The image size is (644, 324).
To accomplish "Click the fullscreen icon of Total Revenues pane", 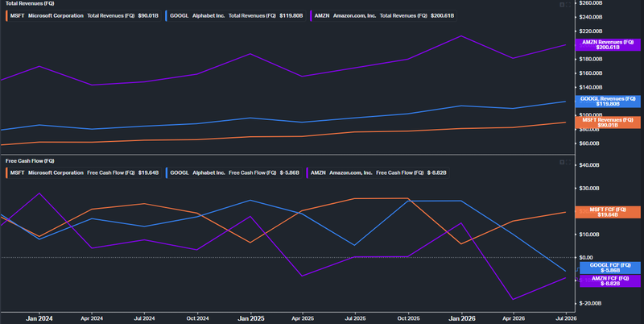I will (x=568, y=5).
